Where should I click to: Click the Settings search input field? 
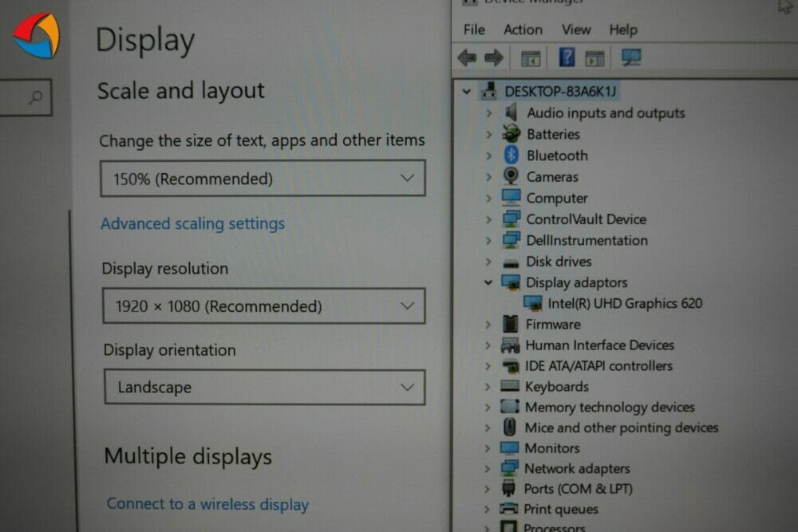(x=26, y=97)
